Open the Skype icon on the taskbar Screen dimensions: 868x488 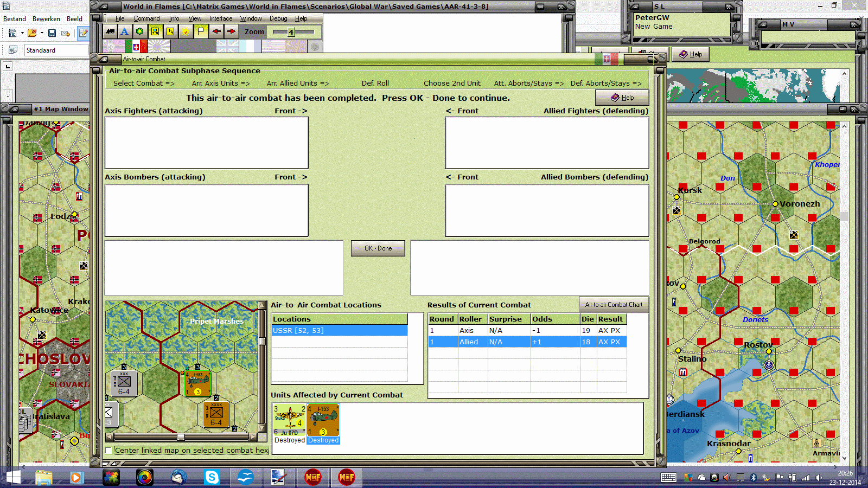[x=212, y=477]
